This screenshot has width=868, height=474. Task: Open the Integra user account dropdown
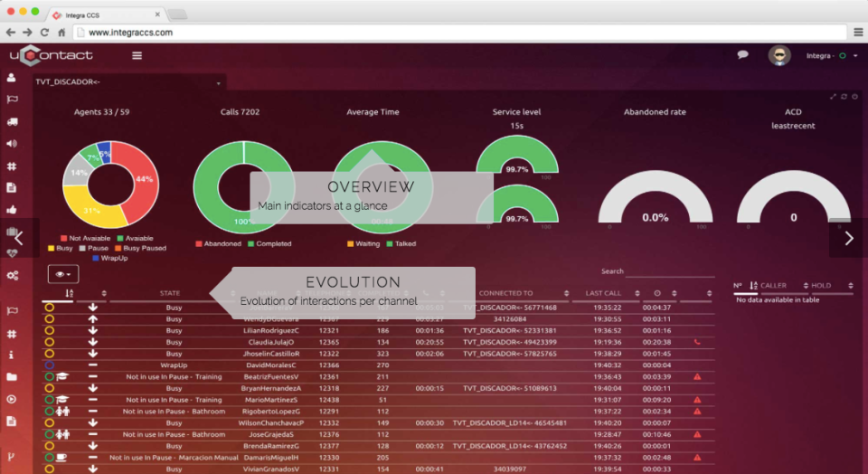(x=832, y=55)
